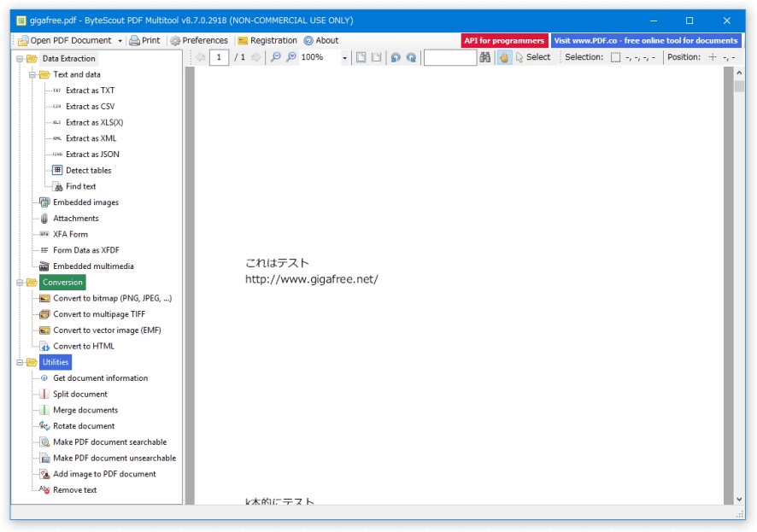Open About dialog
Image resolution: width=757 pixels, height=532 pixels.
[x=321, y=40]
